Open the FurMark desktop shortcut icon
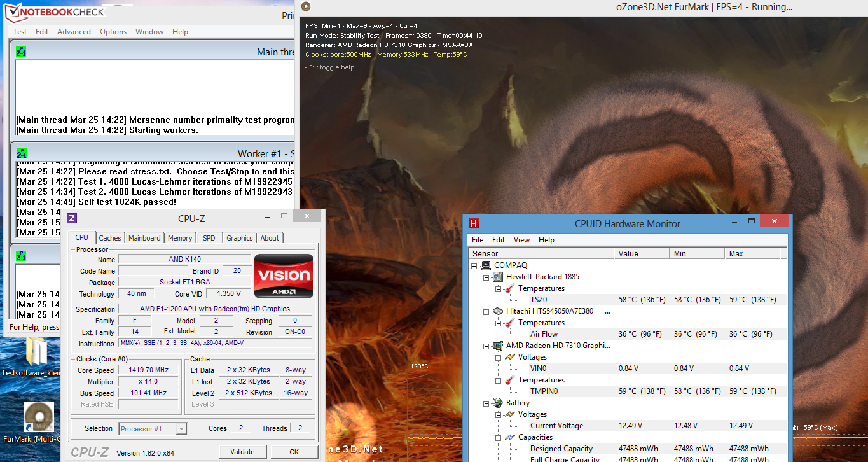This screenshot has height=462, width=868. point(38,416)
